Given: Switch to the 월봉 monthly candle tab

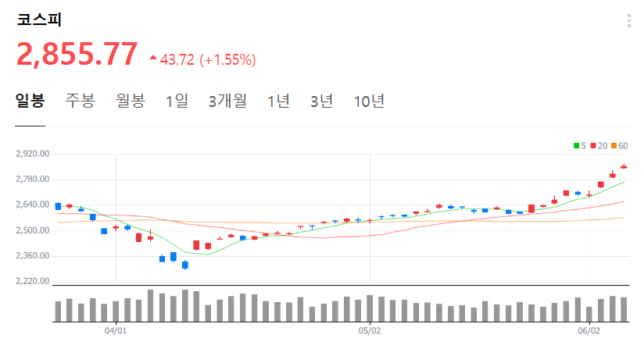Looking at the screenshot, I should (131, 101).
